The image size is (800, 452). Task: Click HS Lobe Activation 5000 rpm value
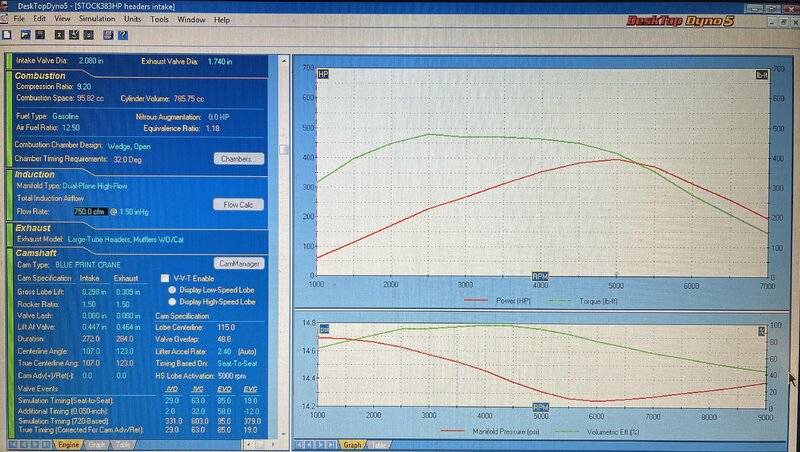pyautogui.click(x=232, y=375)
